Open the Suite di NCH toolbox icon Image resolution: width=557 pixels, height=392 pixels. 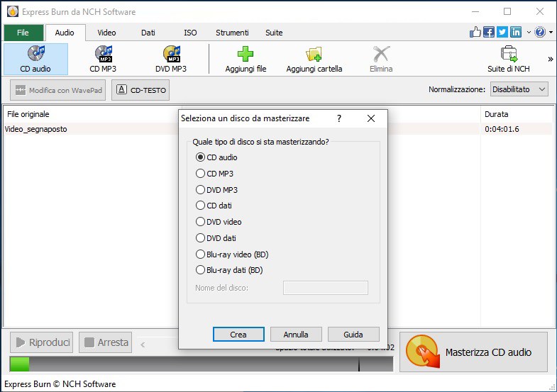pyautogui.click(x=509, y=54)
